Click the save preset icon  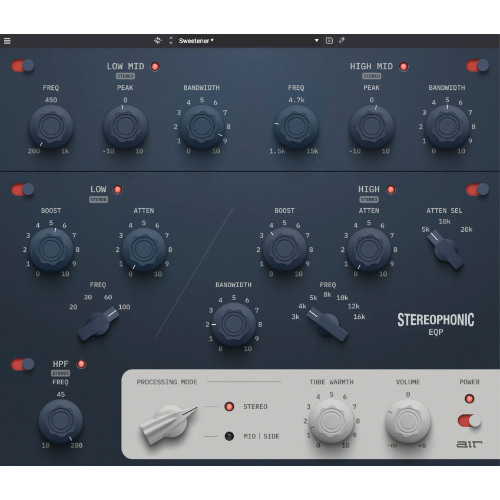[x=329, y=41]
